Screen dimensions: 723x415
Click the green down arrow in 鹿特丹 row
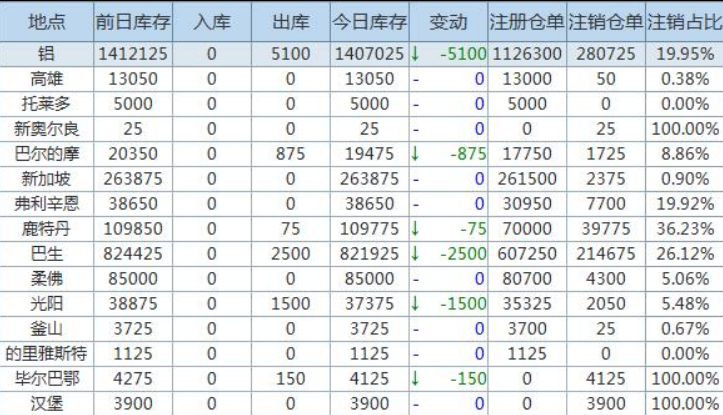[x=416, y=228]
